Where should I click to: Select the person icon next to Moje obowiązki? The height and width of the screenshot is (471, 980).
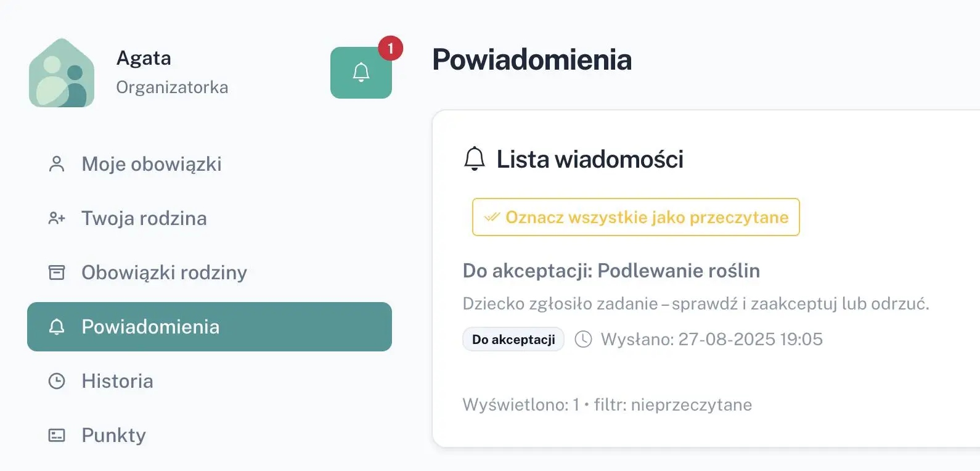click(57, 163)
